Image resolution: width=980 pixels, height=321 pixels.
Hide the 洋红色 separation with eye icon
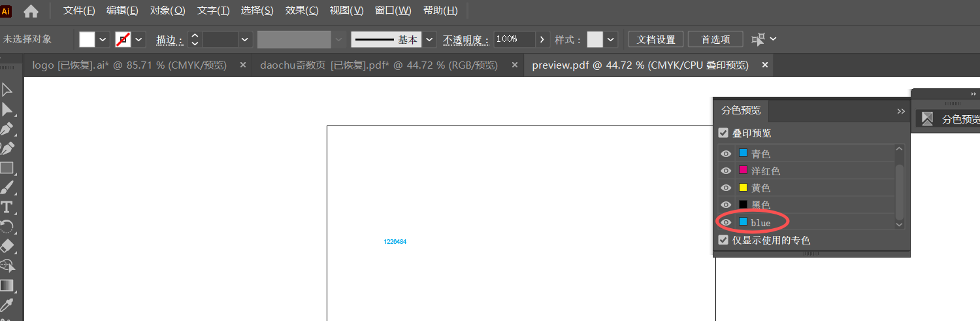pyautogui.click(x=726, y=171)
